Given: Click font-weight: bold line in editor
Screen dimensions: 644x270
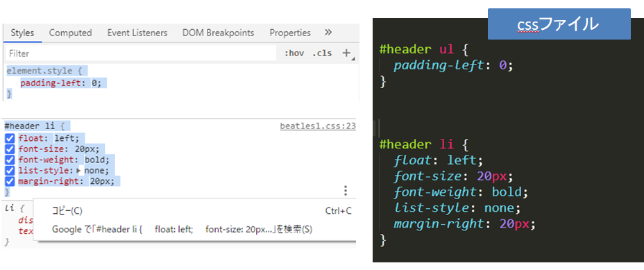Looking at the screenshot, I should tap(460, 192).
